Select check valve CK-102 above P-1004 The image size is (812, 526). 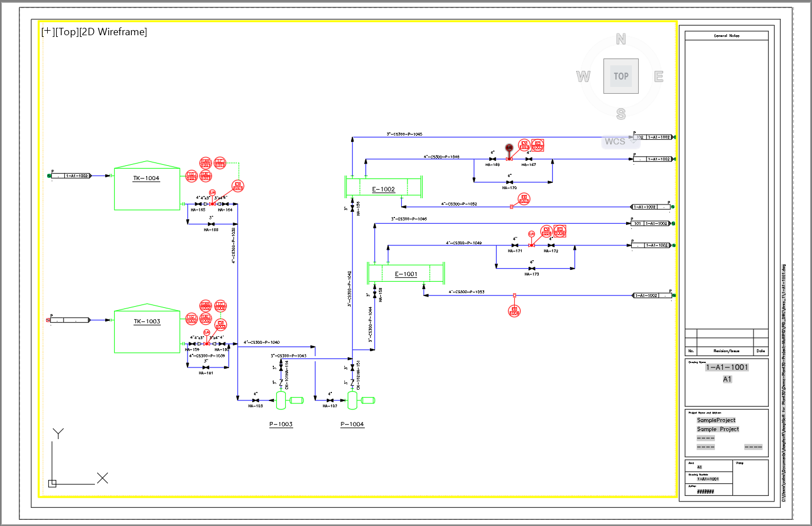point(352,383)
